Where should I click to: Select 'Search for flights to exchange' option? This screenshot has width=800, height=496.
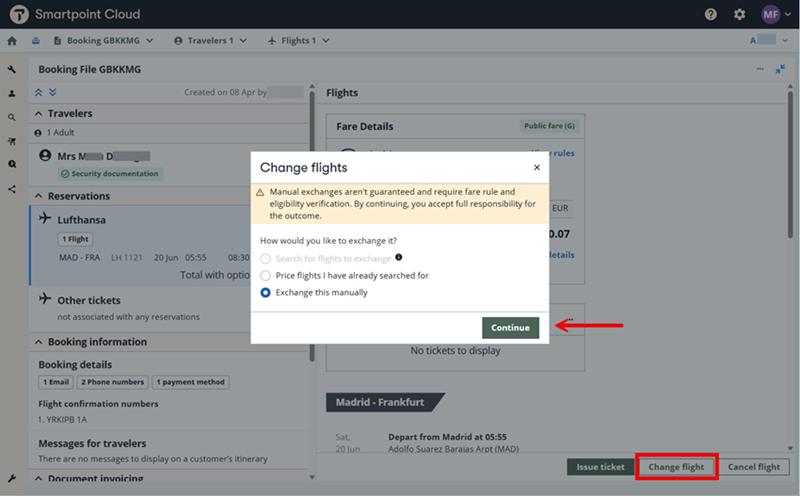tap(265, 258)
